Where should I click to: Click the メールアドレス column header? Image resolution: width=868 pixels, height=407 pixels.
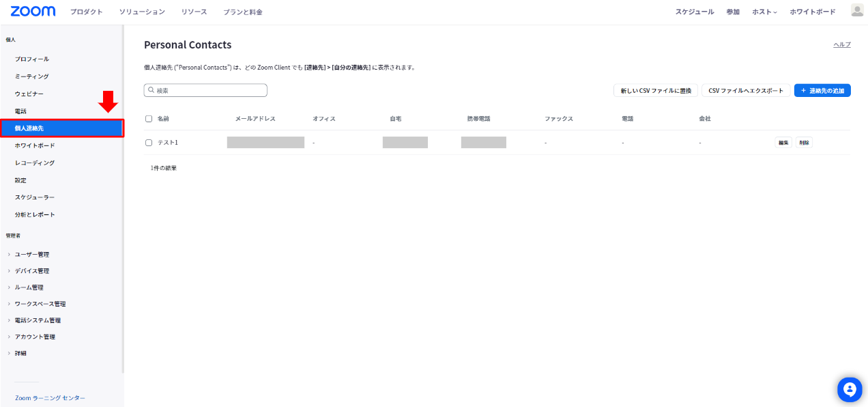pyautogui.click(x=255, y=119)
